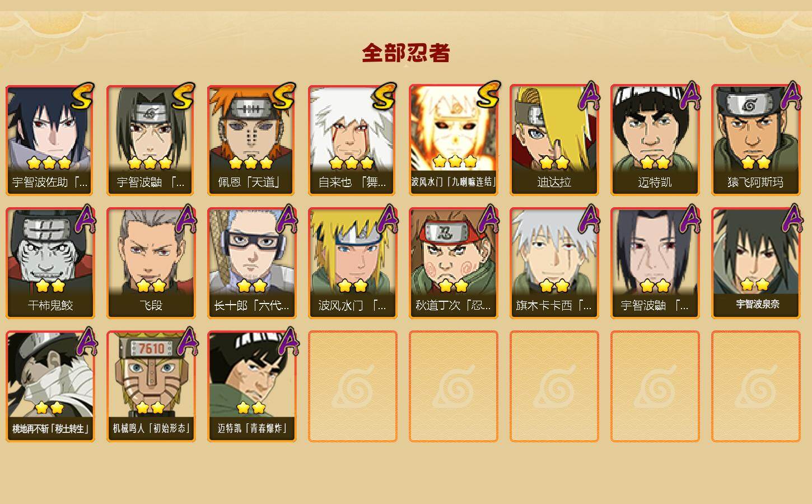
Task: Choose the 飞段 ninja card
Action: pyautogui.click(x=151, y=263)
